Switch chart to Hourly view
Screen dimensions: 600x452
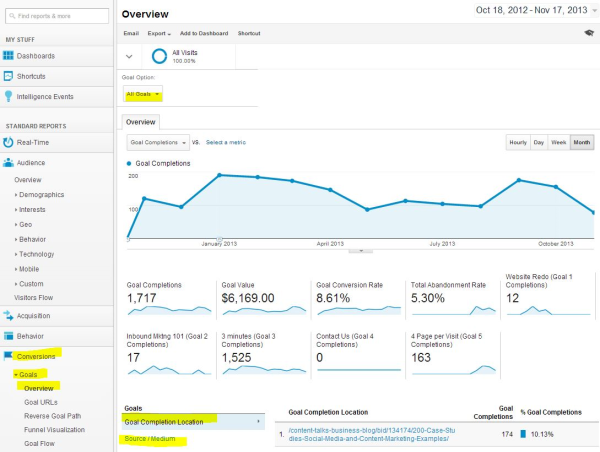click(x=518, y=142)
